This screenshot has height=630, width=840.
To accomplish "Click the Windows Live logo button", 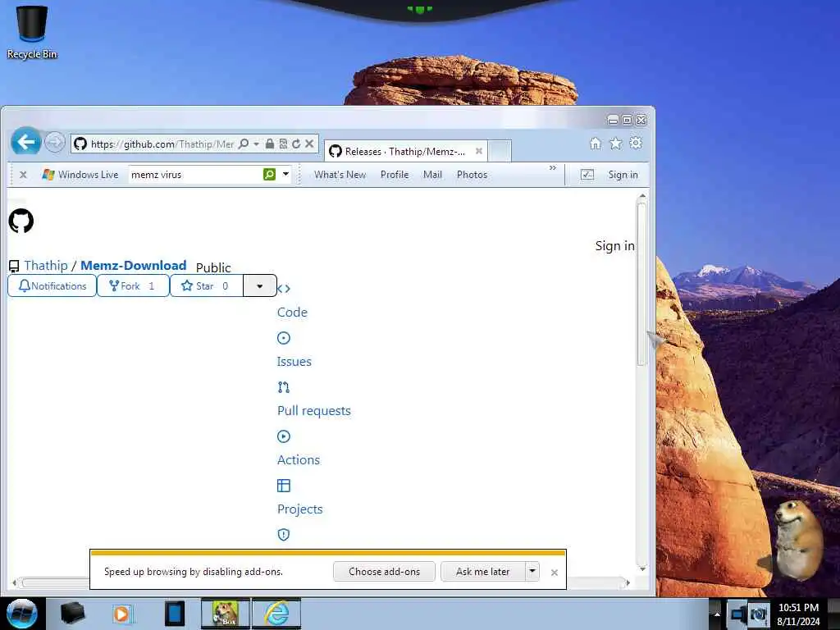I will pos(80,175).
